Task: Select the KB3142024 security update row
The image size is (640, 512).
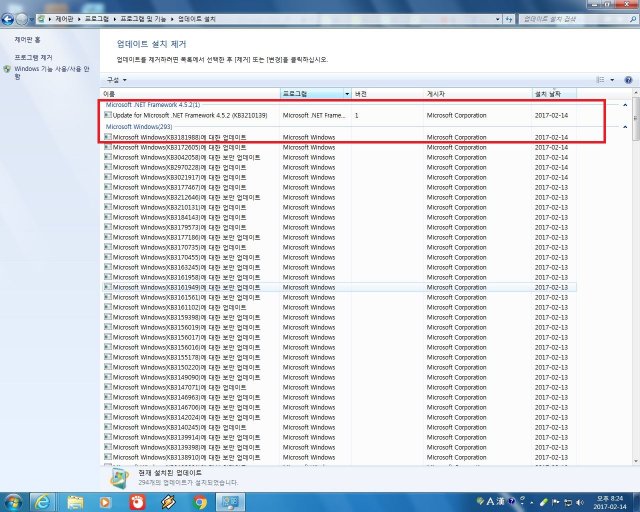Action: pyautogui.click(x=339, y=417)
